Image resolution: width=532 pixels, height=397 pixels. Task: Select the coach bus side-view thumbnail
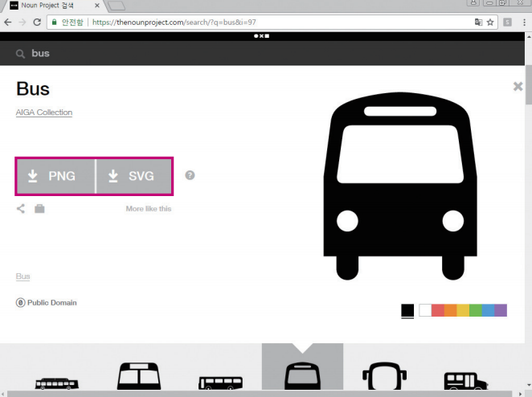(220, 383)
